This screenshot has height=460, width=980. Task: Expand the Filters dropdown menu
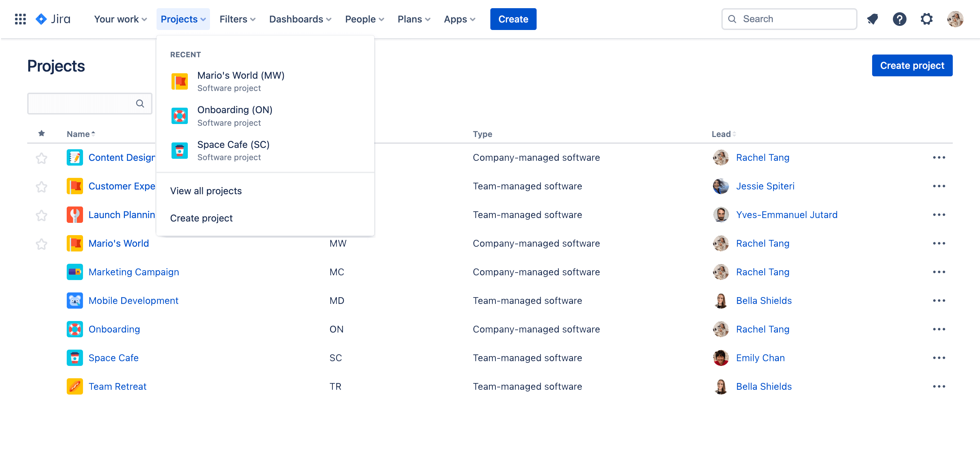[238, 19]
